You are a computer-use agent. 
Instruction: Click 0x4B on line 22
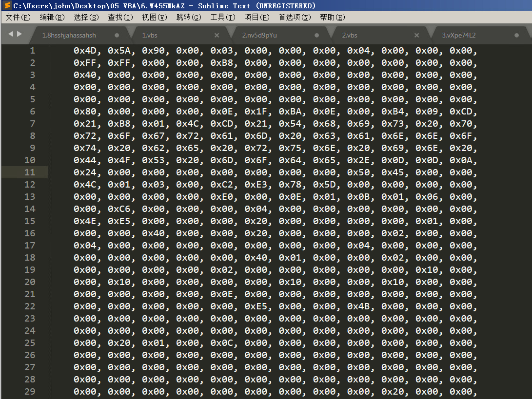click(x=358, y=306)
